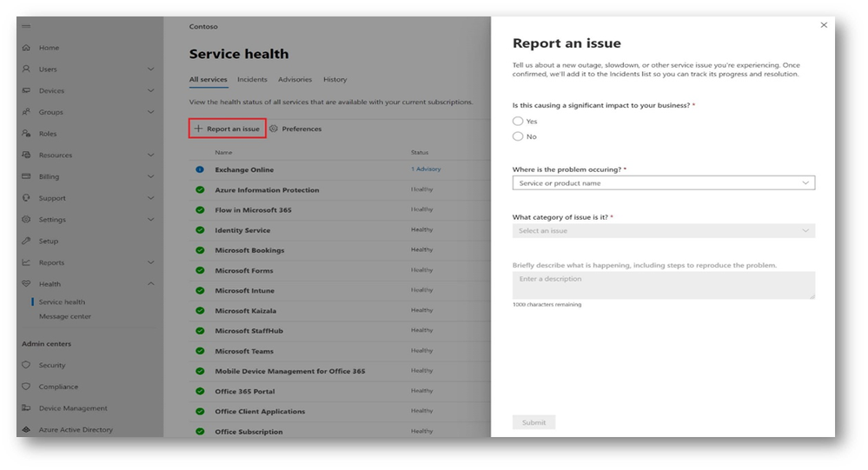Click the Users person icon
This screenshot has width=868, height=470.
tap(26, 70)
